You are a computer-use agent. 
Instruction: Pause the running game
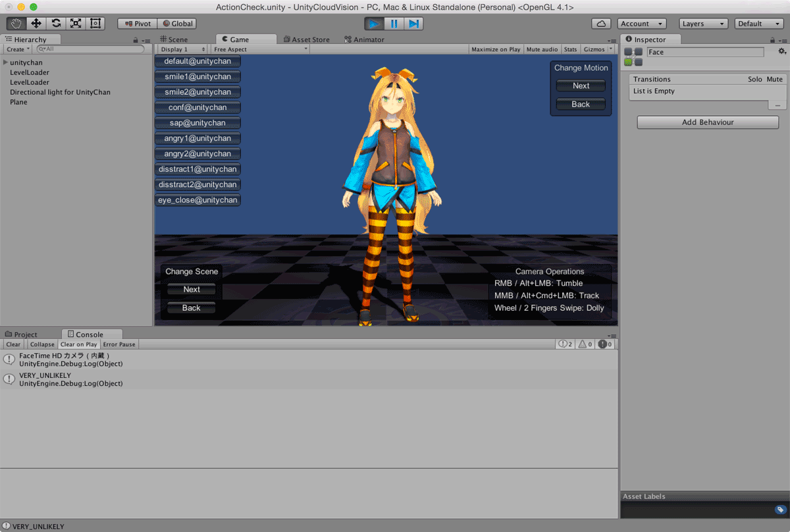click(394, 23)
